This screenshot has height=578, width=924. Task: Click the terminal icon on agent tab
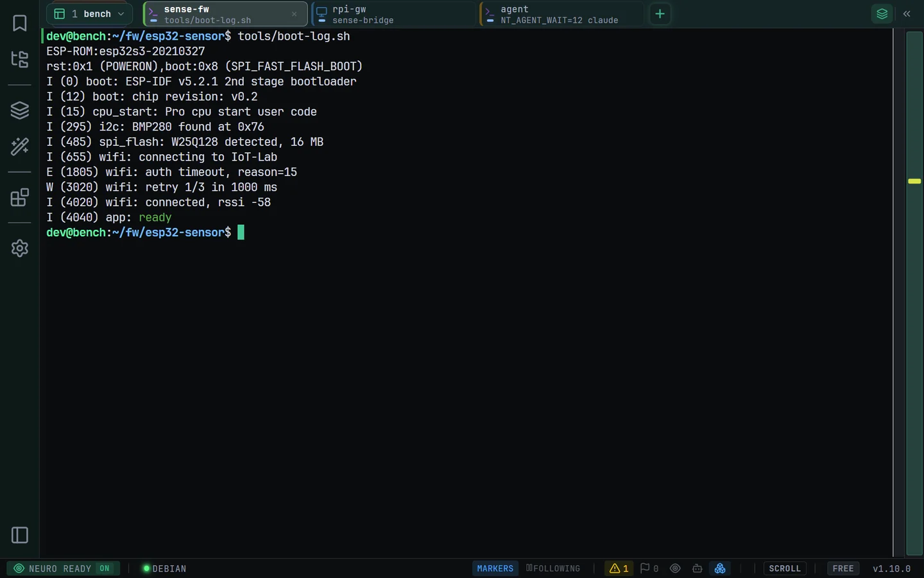[490, 11]
